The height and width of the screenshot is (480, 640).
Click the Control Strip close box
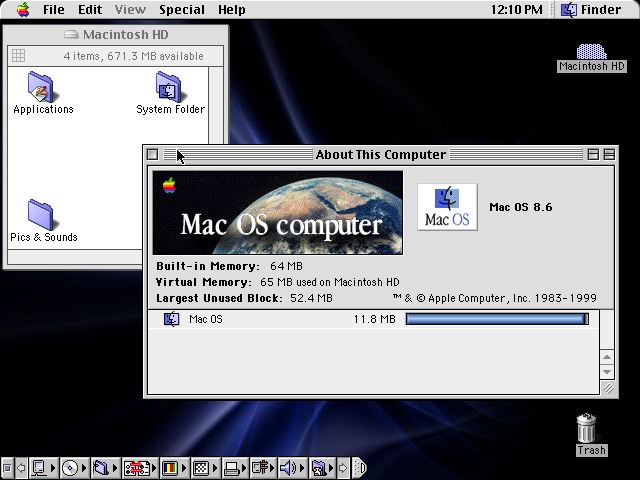tap(7, 468)
